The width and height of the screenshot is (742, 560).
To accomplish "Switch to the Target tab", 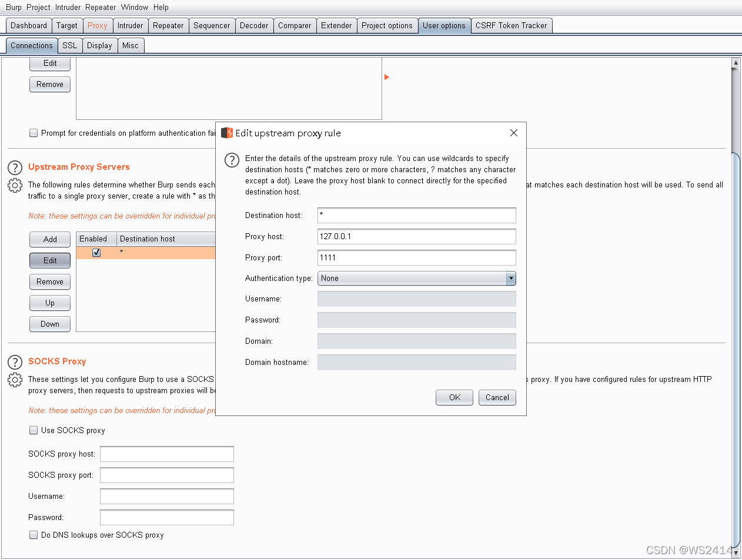I will coord(67,25).
